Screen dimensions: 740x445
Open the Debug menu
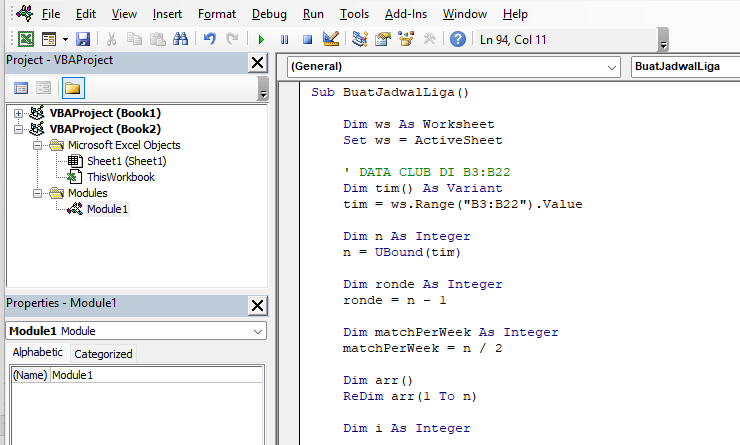click(269, 14)
